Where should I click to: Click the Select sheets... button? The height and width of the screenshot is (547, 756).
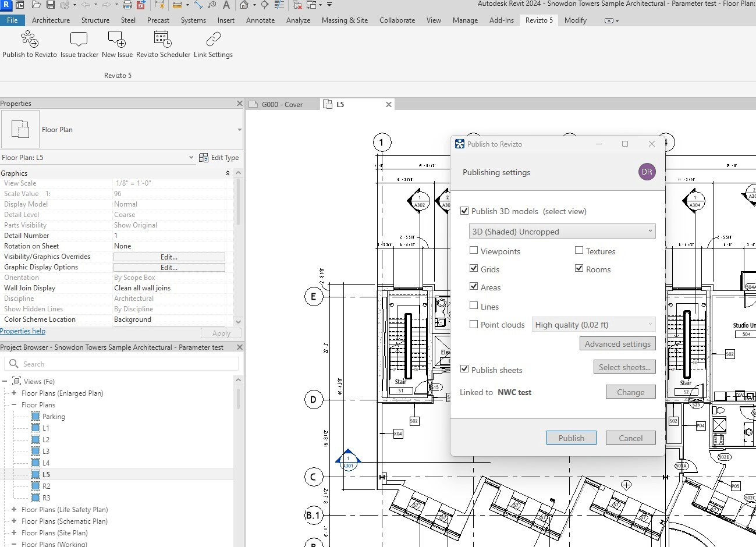click(x=624, y=367)
